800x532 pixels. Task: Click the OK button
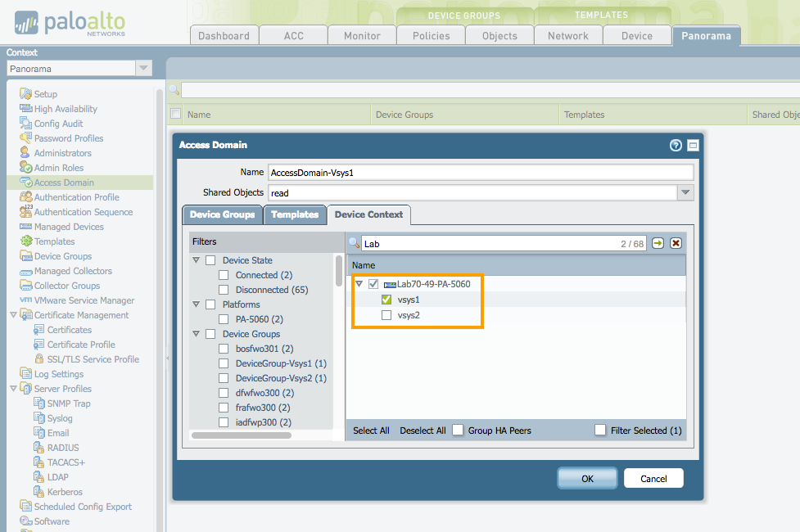586,478
